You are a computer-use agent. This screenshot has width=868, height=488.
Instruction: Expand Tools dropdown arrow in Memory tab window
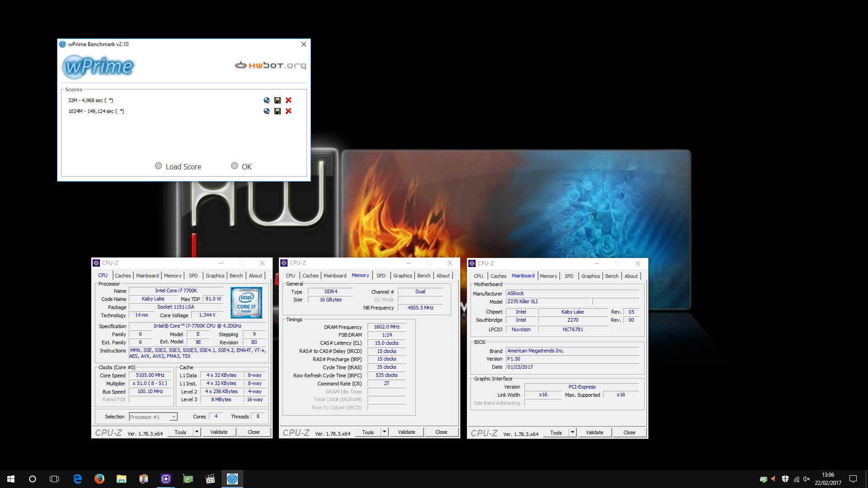pyautogui.click(x=384, y=432)
